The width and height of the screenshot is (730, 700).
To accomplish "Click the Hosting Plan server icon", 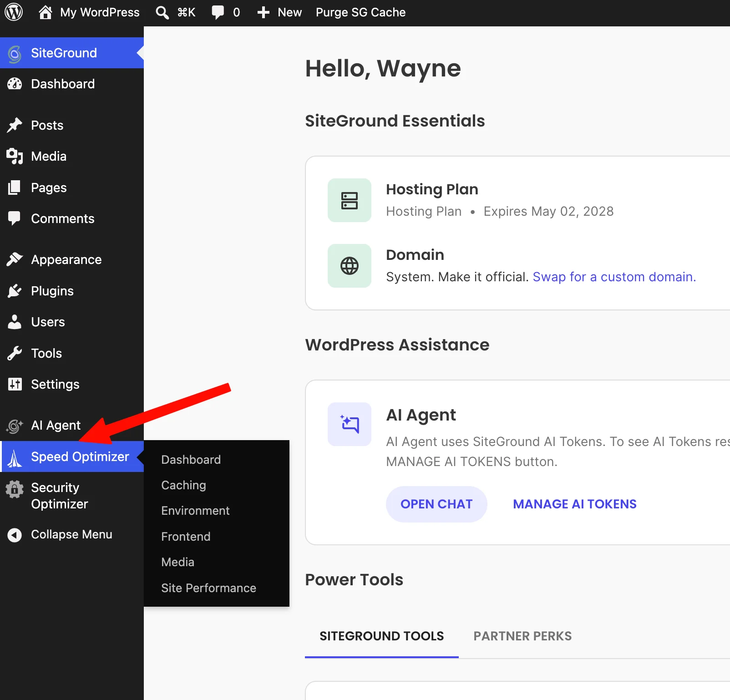I will [350, 200].
